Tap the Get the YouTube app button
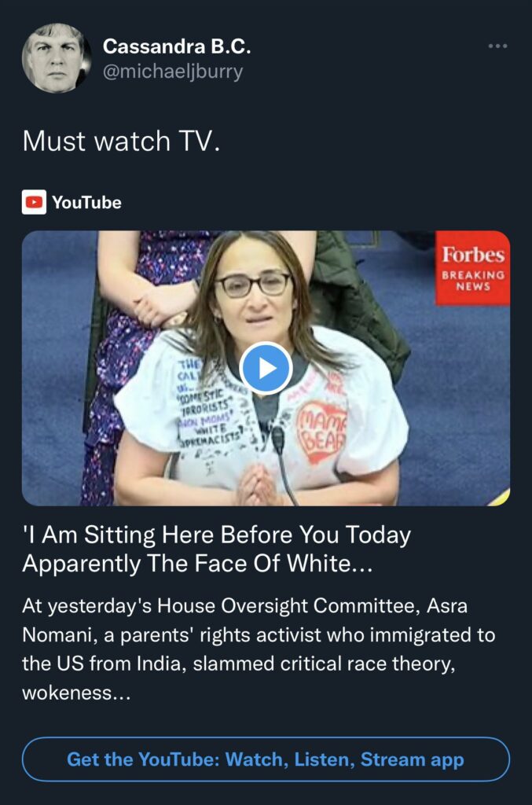The width and height of the screenshot is (532, 805). tap(266, 759)
